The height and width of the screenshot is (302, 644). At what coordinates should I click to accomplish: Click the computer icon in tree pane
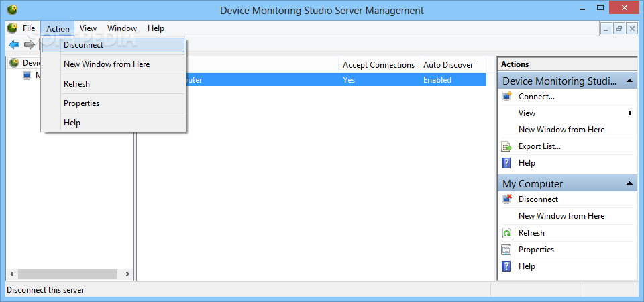coord(27,75)
